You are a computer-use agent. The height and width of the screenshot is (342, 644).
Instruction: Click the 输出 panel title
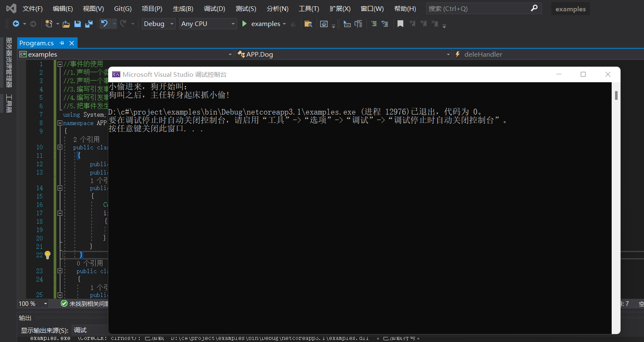click(x=25, y=318)
